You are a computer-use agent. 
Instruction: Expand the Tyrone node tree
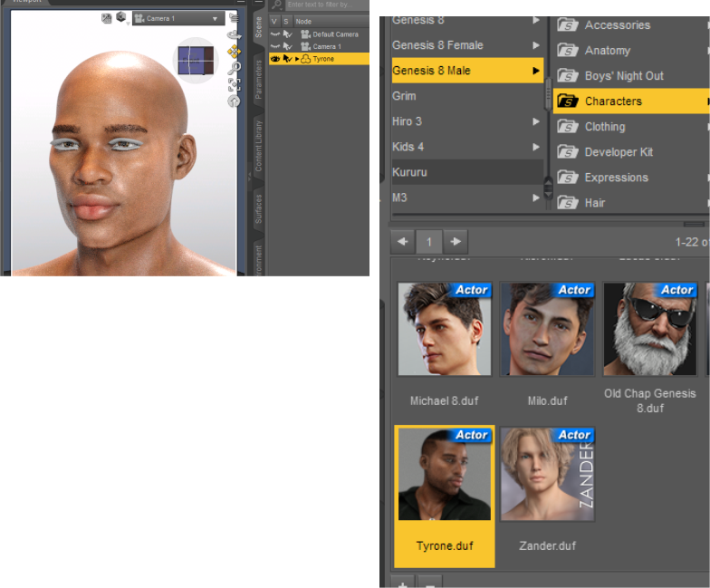[x=297, y=59]
